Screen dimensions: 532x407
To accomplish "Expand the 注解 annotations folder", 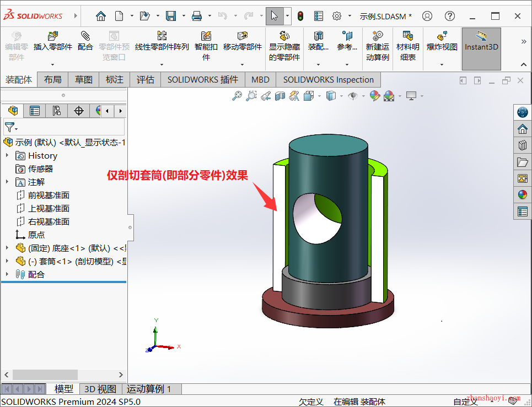I will point(7,182).
